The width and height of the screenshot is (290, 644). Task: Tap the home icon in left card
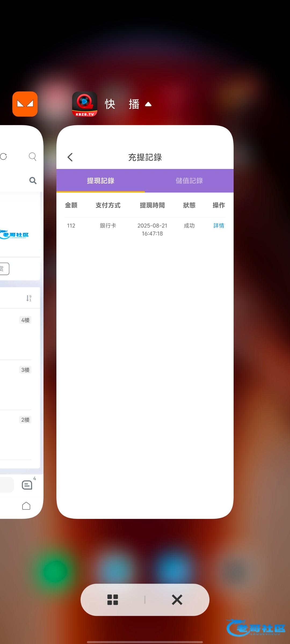[26, 506]
